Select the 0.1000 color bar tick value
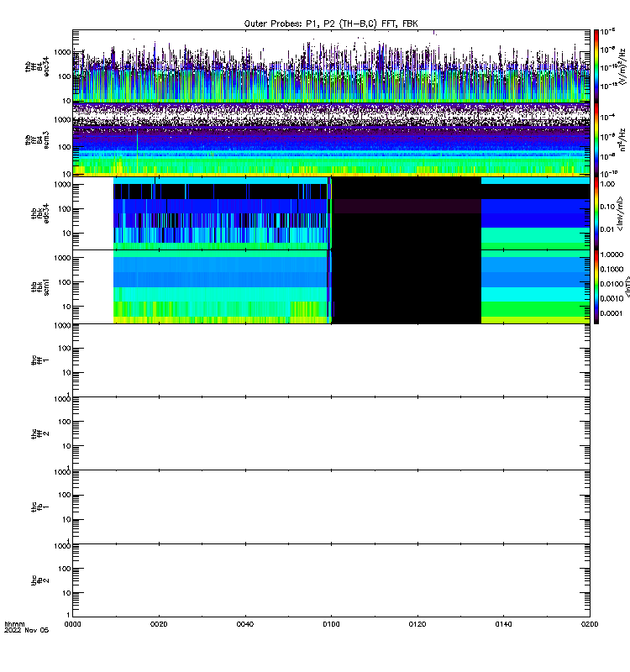Image resolution: width=630 pixels, height=672 pixels. 612,269
